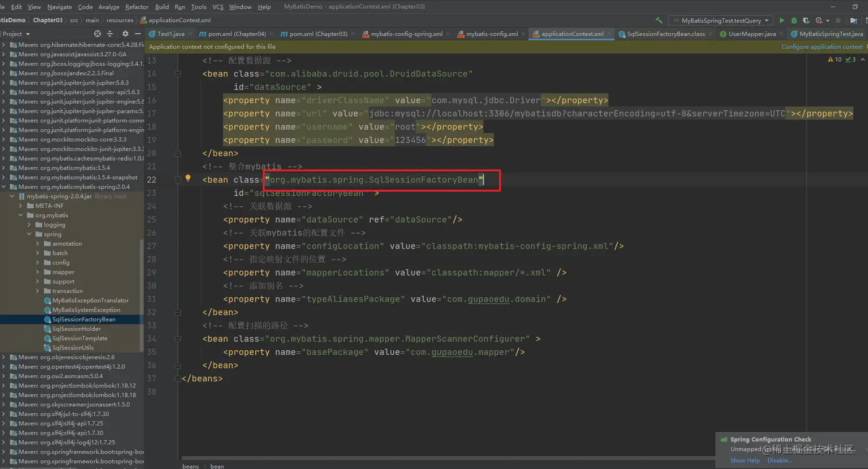Expand the META-INF folder
The image size is (868, 469).
coord(21,206)
